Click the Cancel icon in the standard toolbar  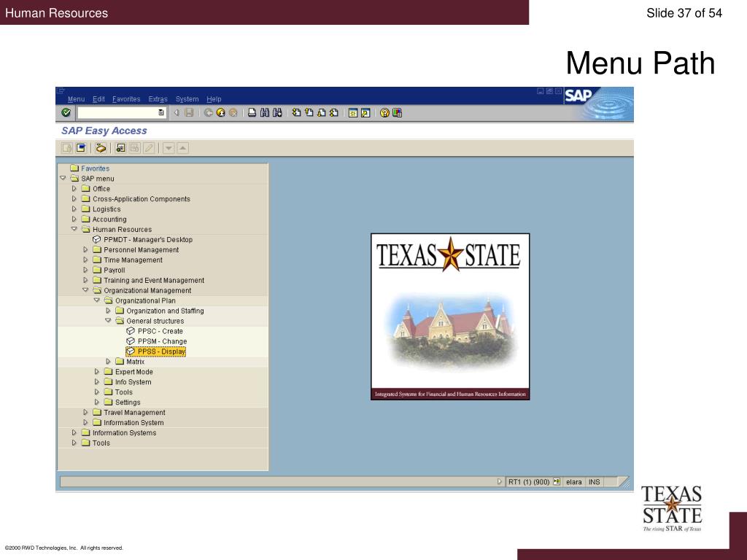point(233,113)
